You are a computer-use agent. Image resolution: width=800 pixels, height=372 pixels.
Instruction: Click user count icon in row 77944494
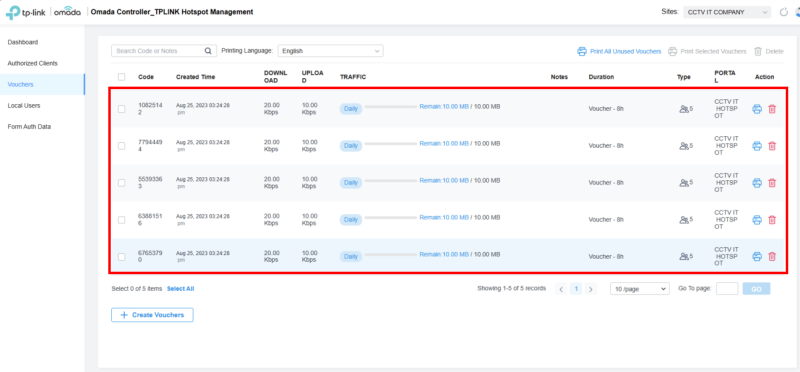684,146
